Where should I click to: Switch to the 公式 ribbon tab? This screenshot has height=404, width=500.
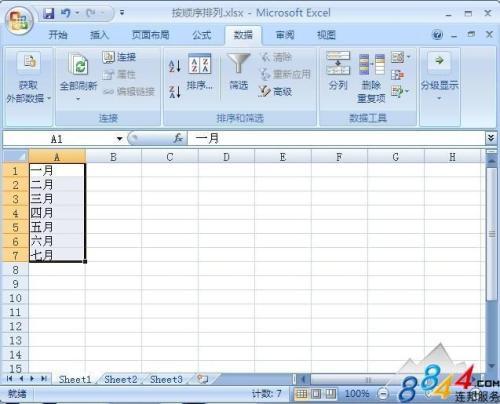pos(202,35)
